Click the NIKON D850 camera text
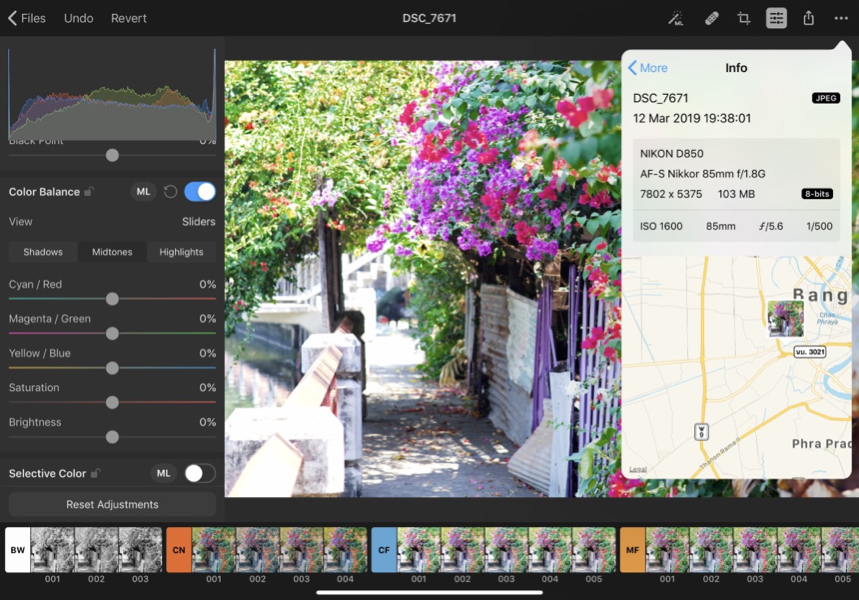Image resolution: width=859 pixels, height=600 pixels. (672, 154)
